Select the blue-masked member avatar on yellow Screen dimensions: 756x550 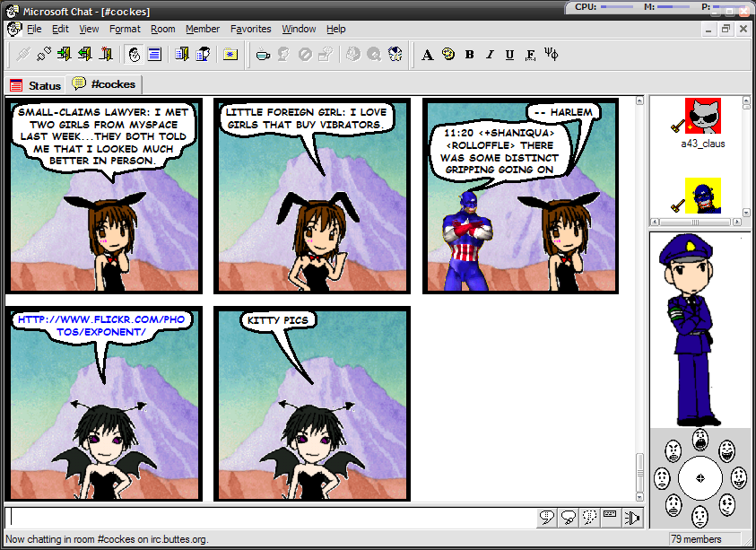click(x=703, y=196)
